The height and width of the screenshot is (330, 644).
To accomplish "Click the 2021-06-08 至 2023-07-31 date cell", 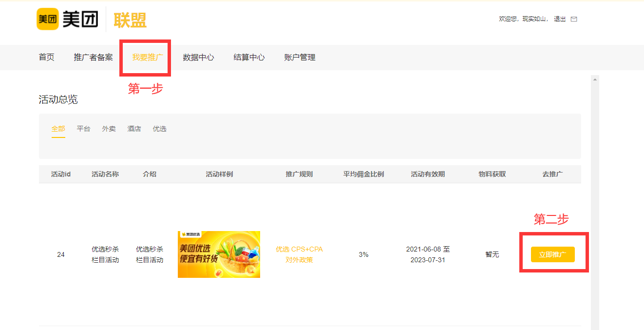I will [x=428, y=254].
